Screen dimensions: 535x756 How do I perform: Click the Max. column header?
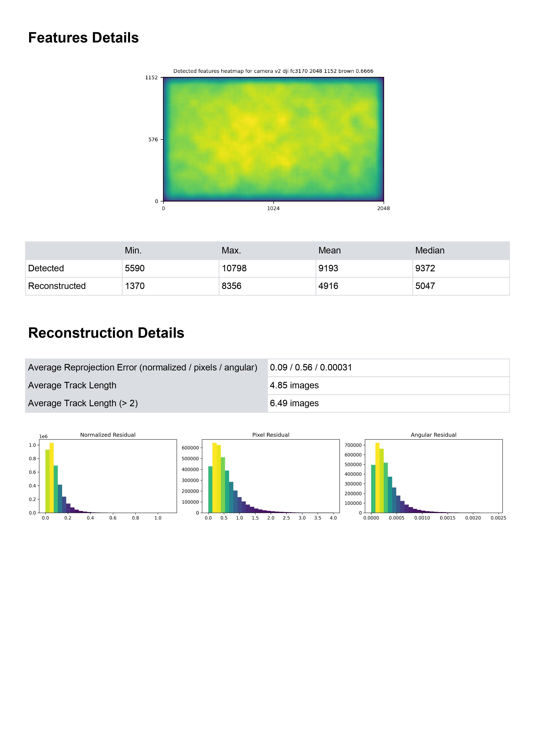tap(231, 251)
